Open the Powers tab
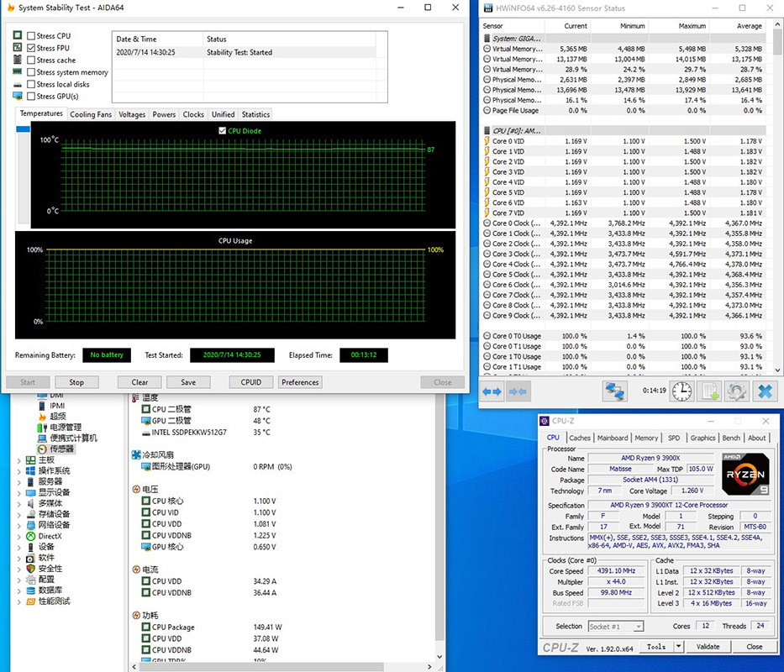Viewport: 784px width, 672px height. (x=164, y=114)
